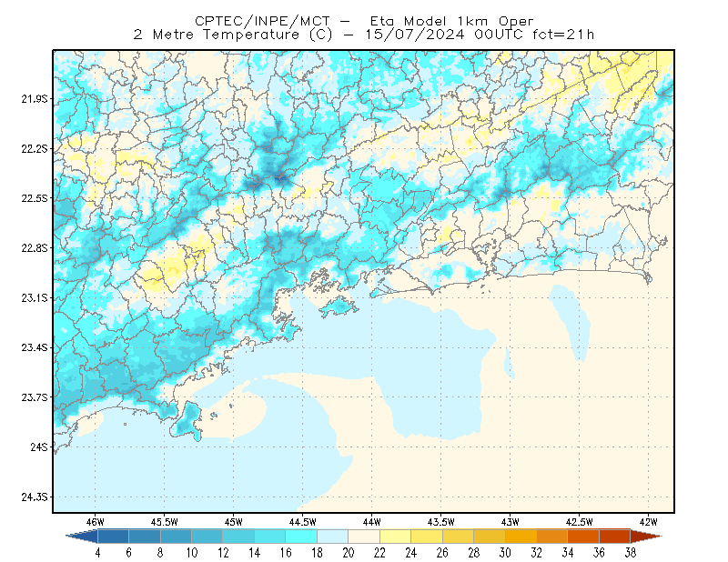Screen dimensions: 728x562
Task: Click the 6–8 colorbar segment
Action: tap(145, 536)
